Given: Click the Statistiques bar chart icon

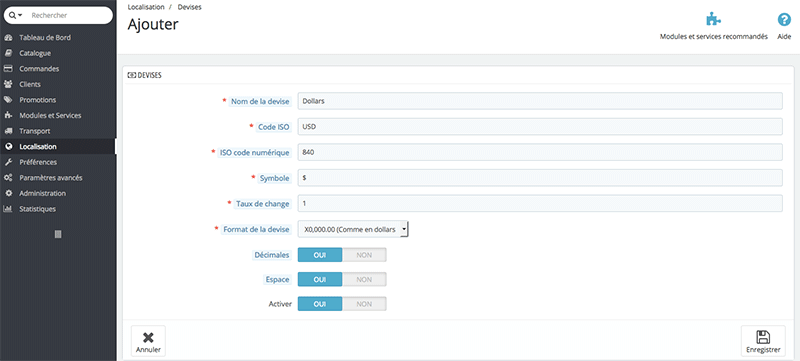Looking at the screenshot, I should (x=8, y=209).
